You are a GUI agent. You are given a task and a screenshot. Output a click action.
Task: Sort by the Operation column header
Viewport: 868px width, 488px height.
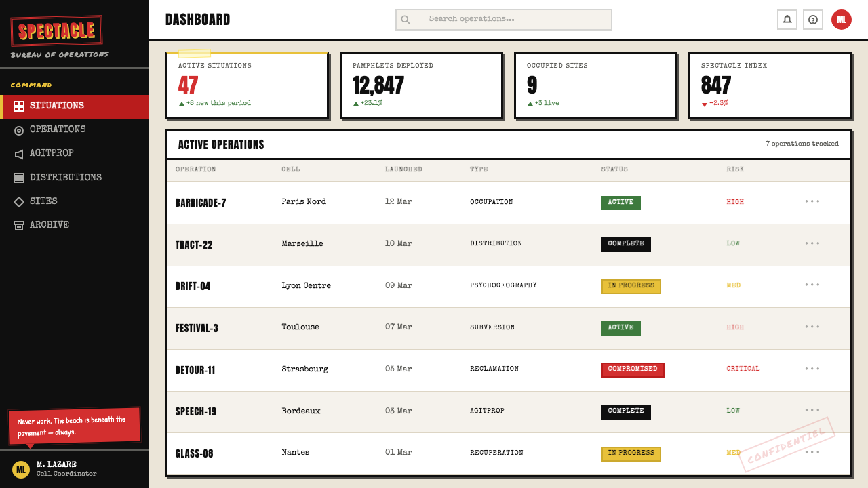(x=196, y=169)
